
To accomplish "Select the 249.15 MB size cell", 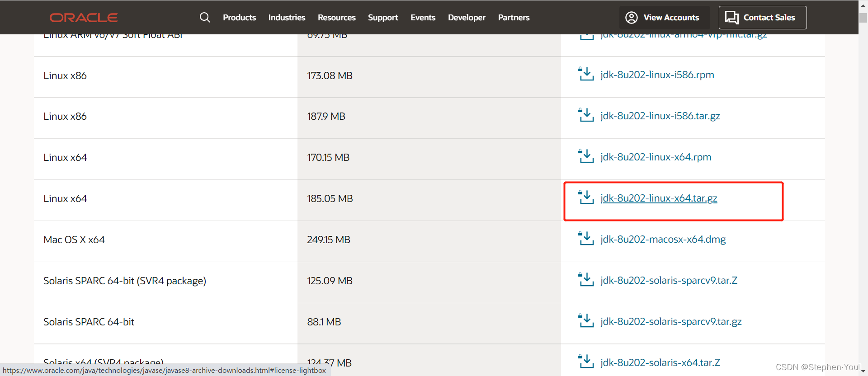I will click(429, 242).
